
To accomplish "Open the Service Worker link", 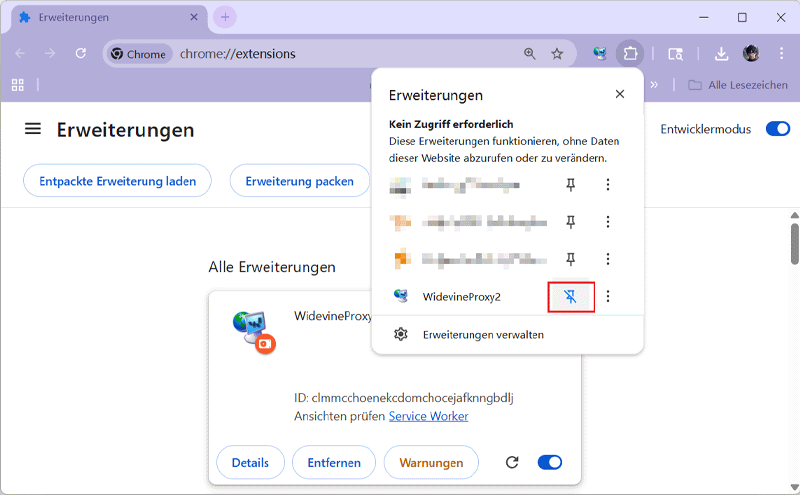I will coord(429,416).
